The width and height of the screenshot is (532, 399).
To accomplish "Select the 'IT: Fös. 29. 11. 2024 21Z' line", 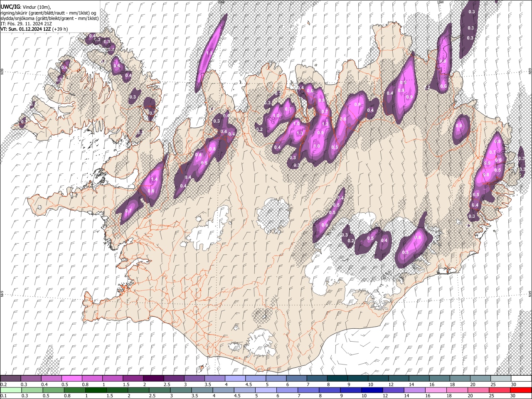I will [26, 24].
